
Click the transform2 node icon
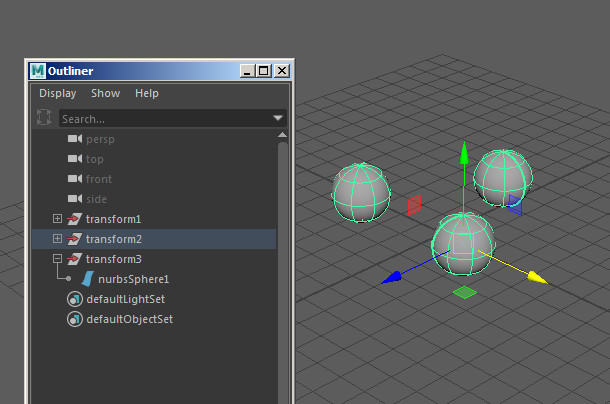tap(74, 239)
